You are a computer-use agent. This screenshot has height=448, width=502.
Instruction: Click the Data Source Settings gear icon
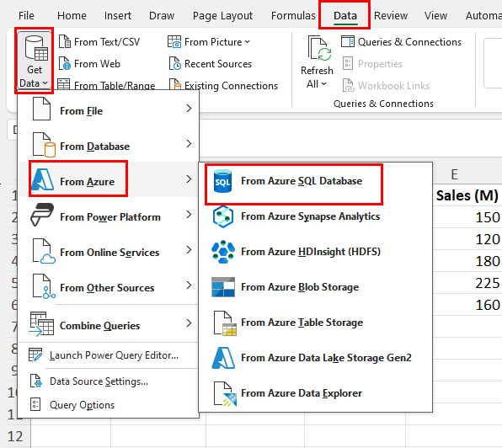point(36,381)
